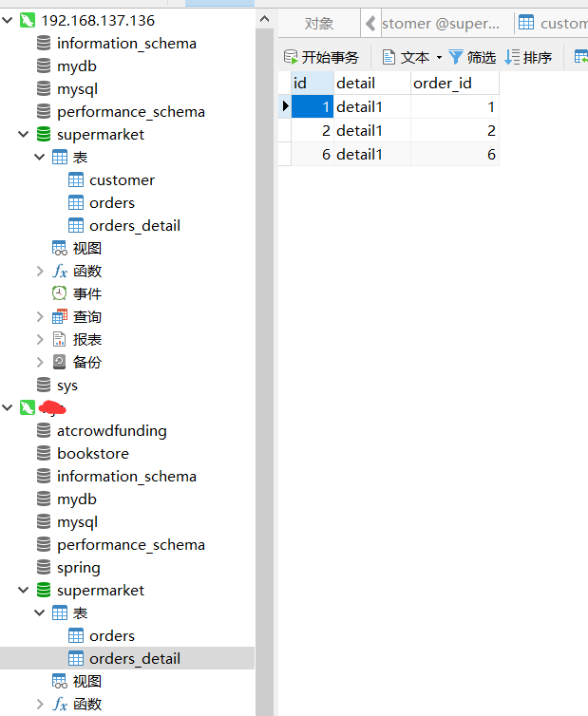
Task: Click the second 视图 views icon
Action: point(60,681)
